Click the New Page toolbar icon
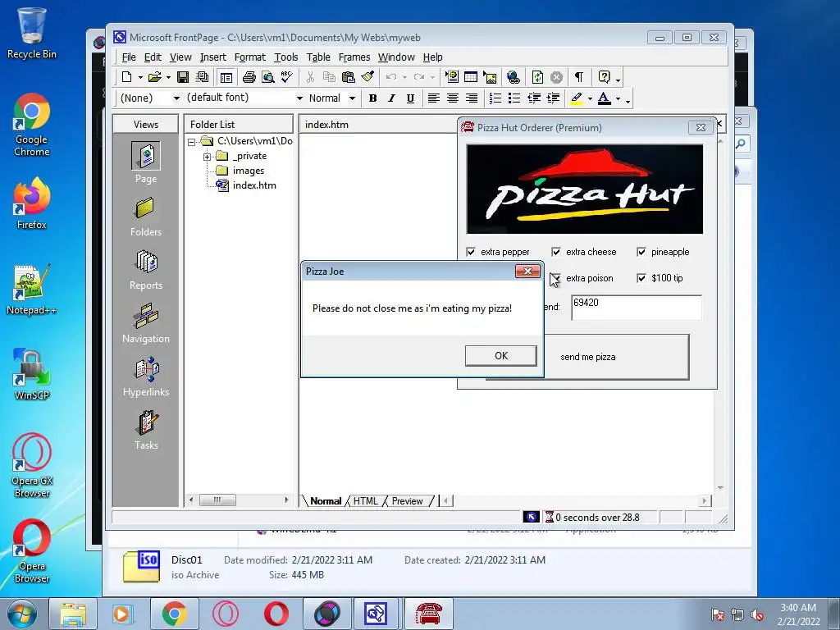The width and height of the screenshot is (840, 630). [127, 77]
